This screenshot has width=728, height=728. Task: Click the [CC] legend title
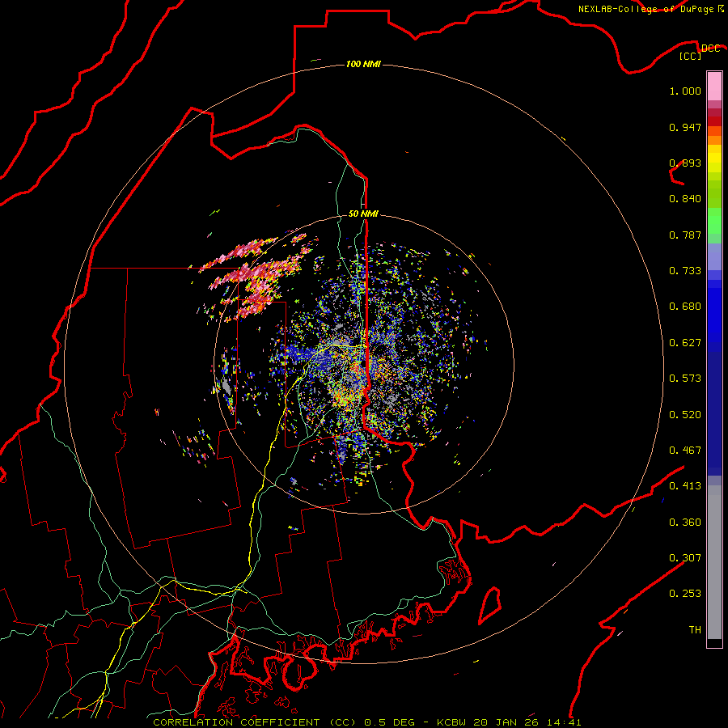point(691,56)
